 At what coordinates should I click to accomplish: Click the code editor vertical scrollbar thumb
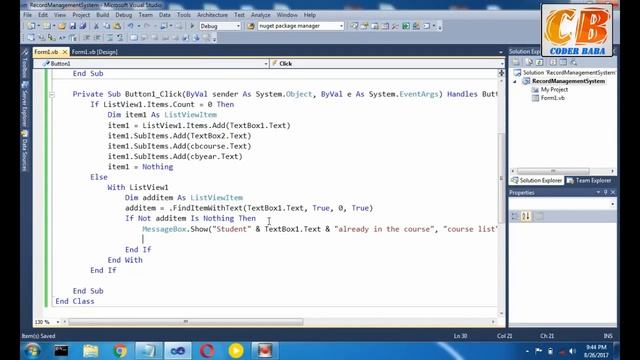click(501, 178)
